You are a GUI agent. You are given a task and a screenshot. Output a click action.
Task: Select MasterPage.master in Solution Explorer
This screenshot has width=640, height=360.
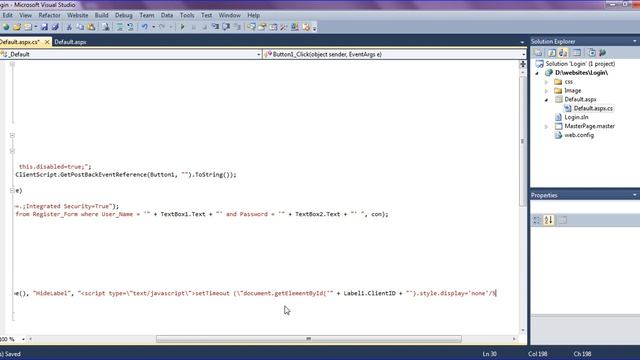click(589, 127)
